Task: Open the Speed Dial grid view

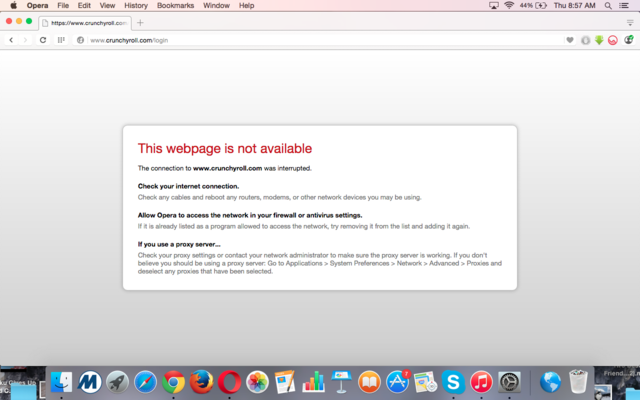Action: tap(61, 40)
